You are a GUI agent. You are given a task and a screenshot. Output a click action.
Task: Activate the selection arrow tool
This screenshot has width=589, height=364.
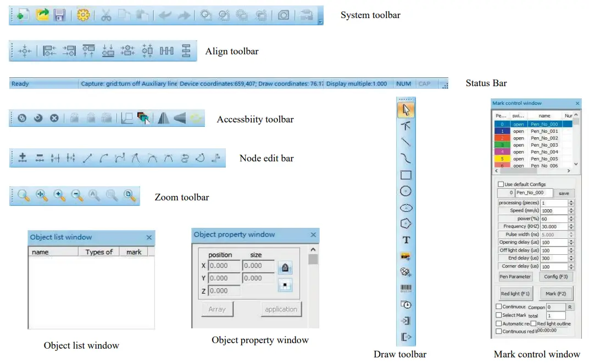point(406,109)
